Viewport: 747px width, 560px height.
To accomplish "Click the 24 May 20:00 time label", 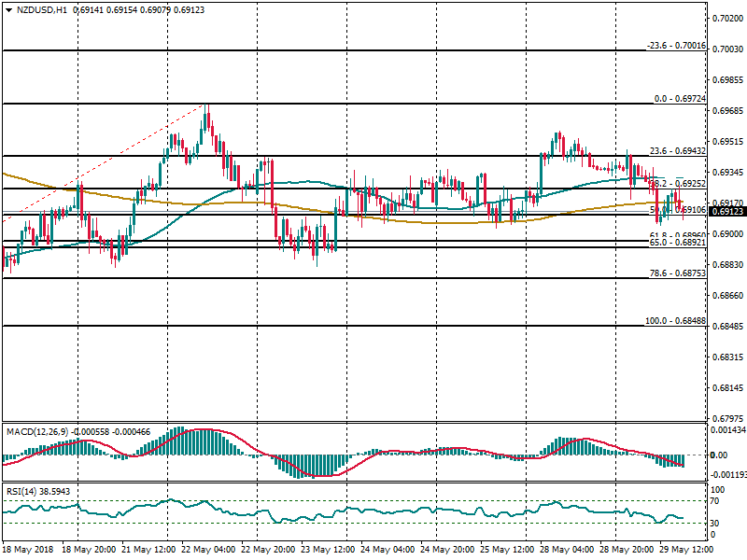I will (450, 552).
